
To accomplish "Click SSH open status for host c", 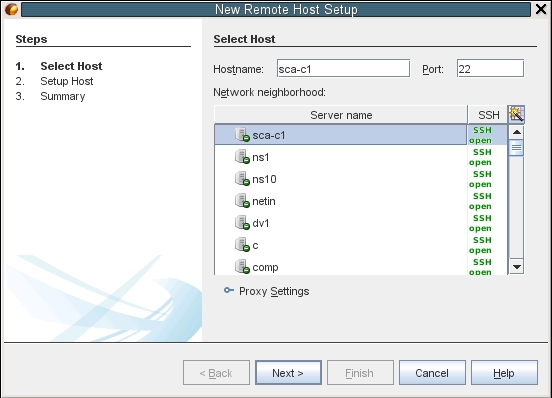I will pos(481,245).
